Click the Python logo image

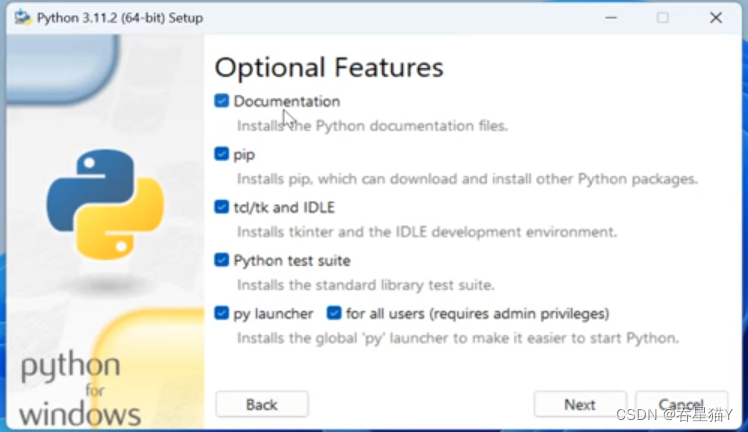click(105, 204)
